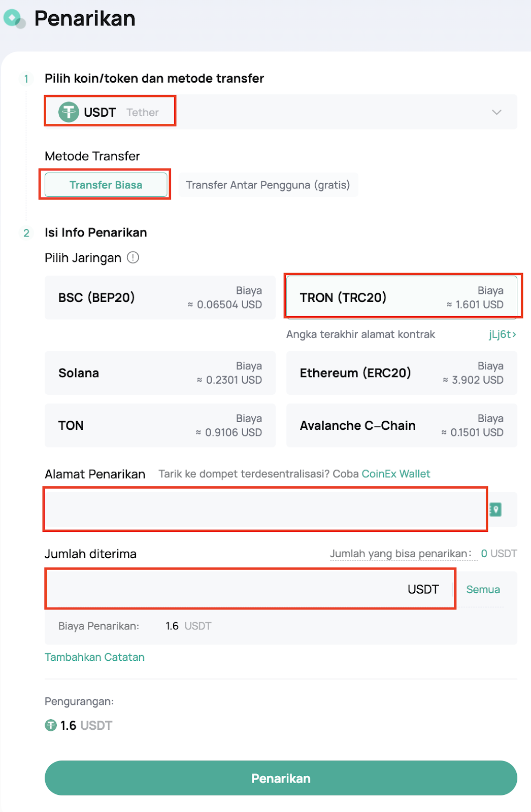Choose the Ethereum (ERC20) network
The image size is (531, 812).
(402, 373)
